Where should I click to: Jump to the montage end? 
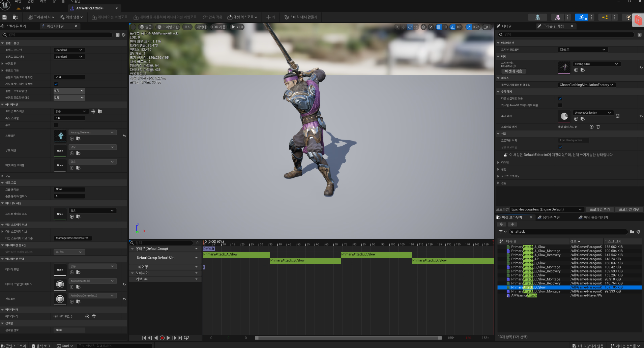coord(180,338)
